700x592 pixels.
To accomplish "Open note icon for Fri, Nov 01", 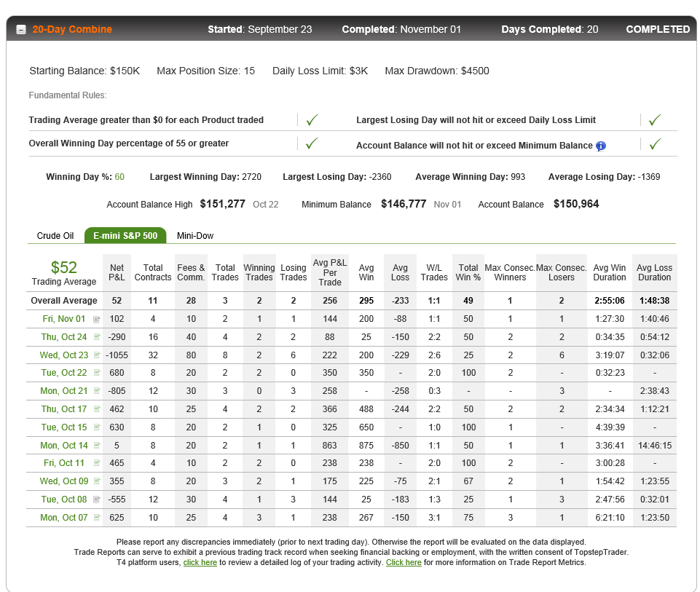I will 96,319.
